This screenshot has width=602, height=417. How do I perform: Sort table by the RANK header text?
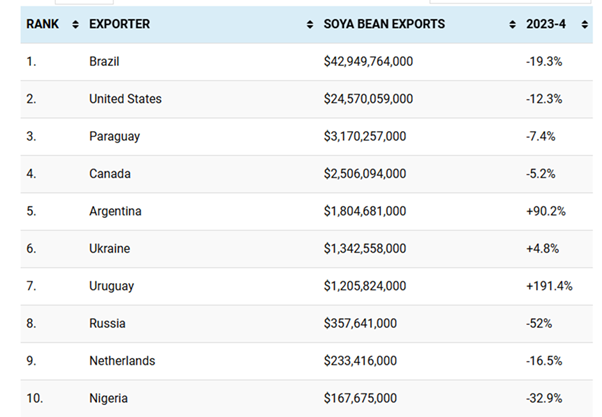[43, 24]
